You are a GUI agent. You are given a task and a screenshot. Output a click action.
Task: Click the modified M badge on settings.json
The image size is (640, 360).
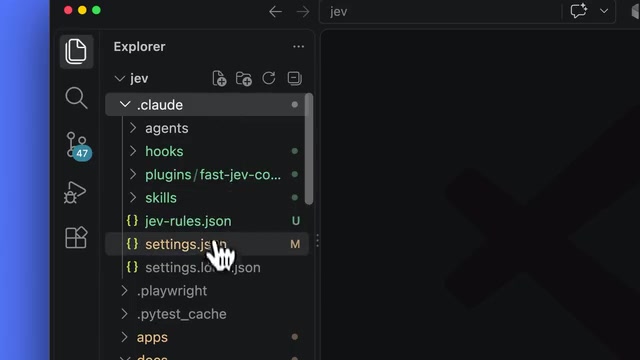[295, 244]
